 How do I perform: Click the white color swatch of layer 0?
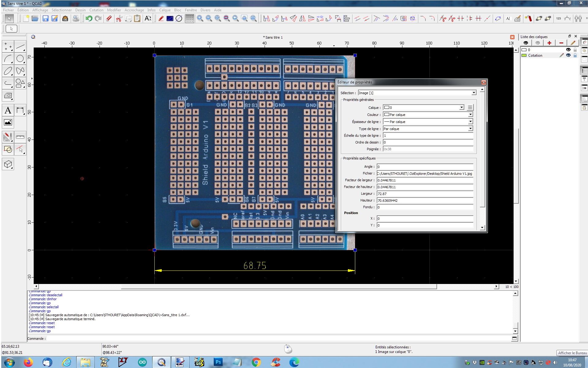click(524, 50)
